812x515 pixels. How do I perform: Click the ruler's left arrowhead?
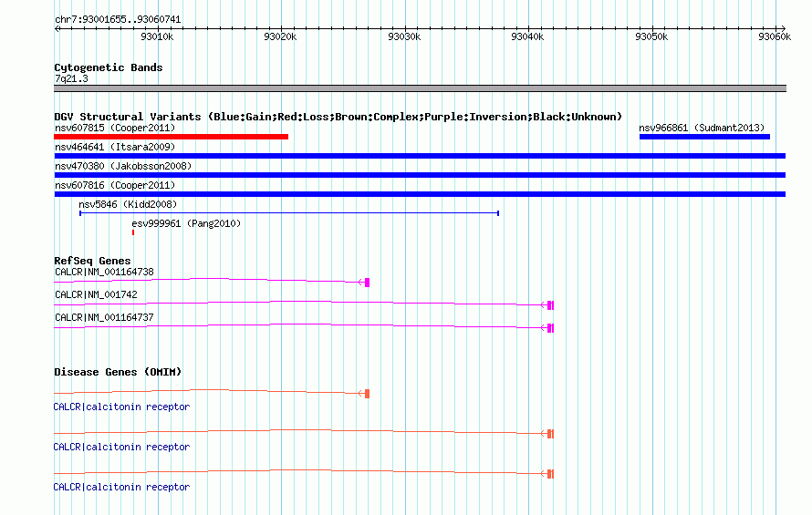(57, 28)
